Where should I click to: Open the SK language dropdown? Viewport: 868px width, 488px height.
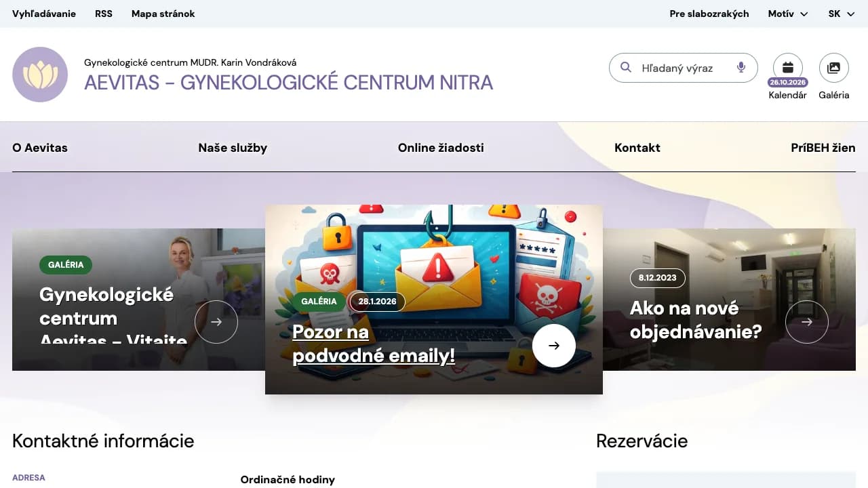tap(842, 14)
